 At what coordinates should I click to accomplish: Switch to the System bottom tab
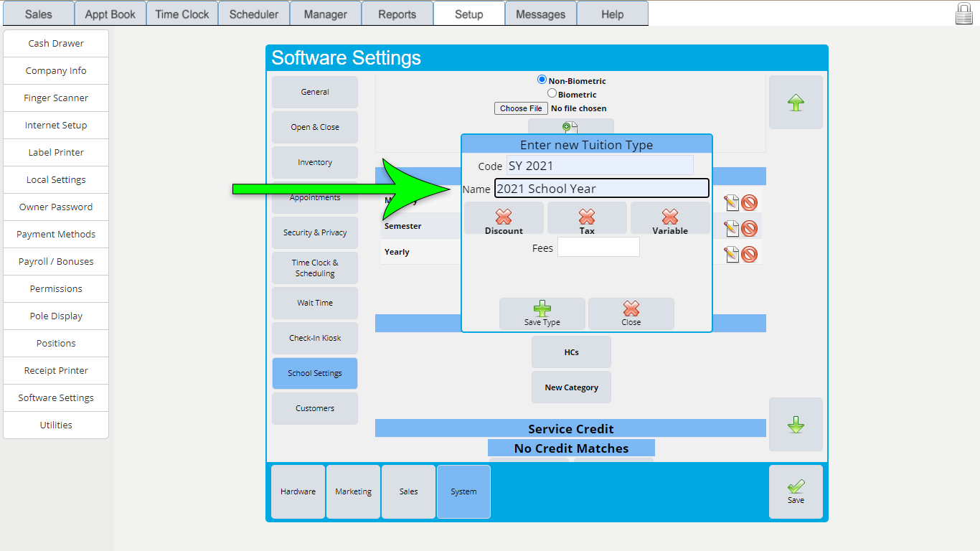click(x=463, y=491)
